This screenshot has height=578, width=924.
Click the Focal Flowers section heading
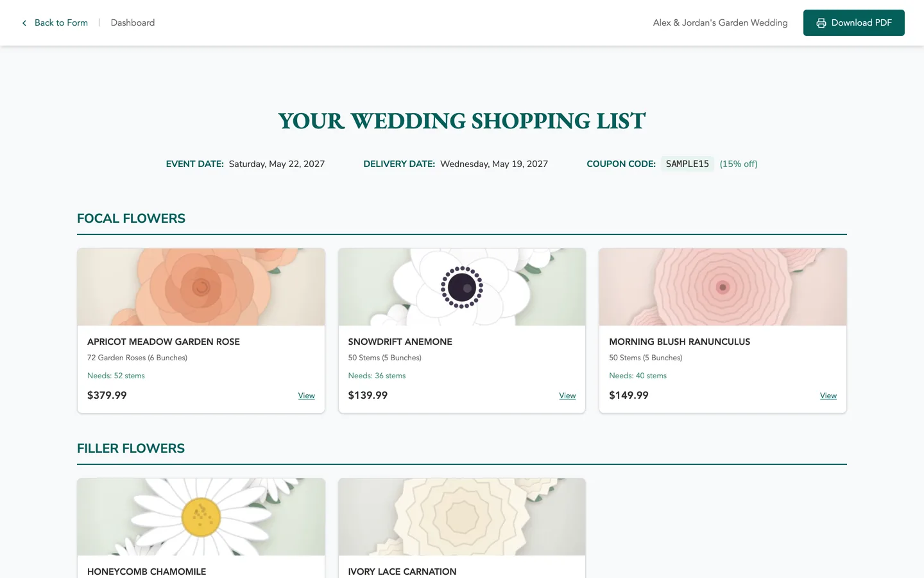coord(131,218)
